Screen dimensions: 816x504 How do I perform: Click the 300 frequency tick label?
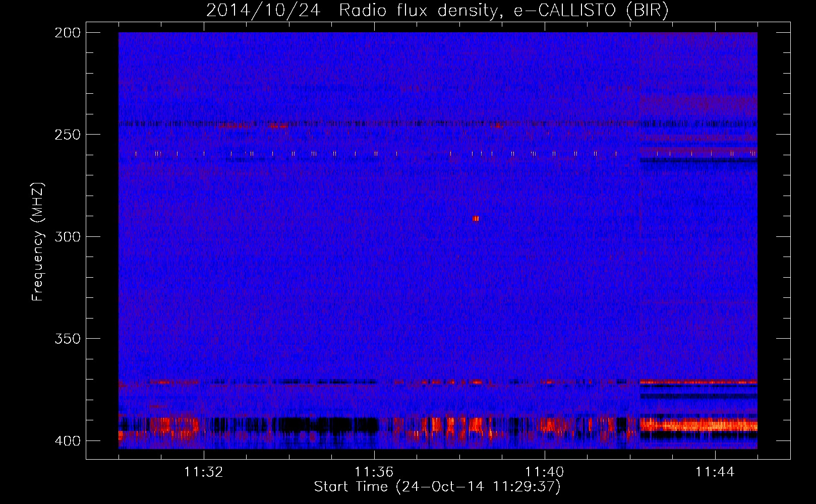[68, 237]
